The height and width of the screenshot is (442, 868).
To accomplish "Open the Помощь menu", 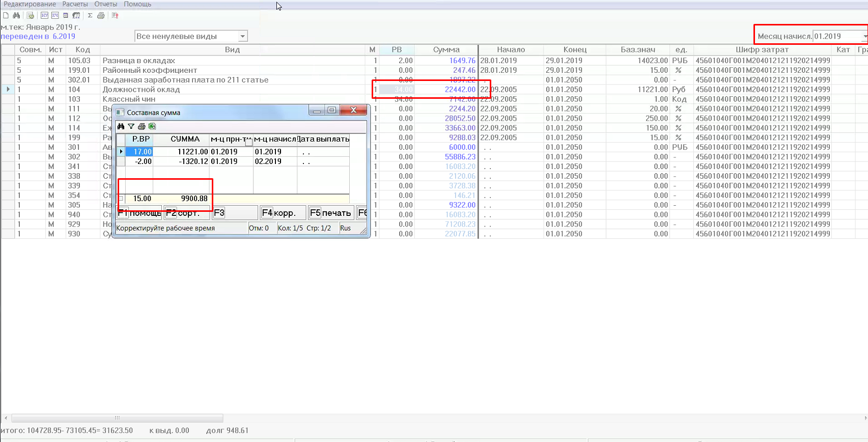I will [x=137, y=4].
